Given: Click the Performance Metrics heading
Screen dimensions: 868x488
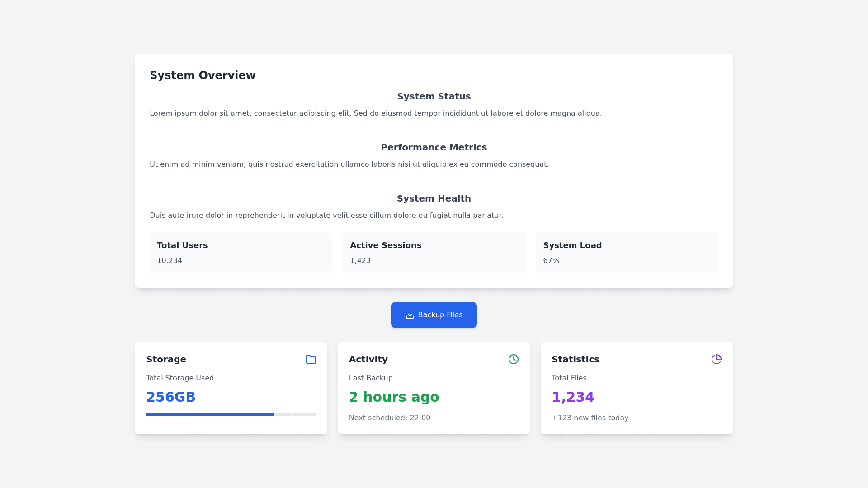Looking at the screenshot, I should pos(434,147).
